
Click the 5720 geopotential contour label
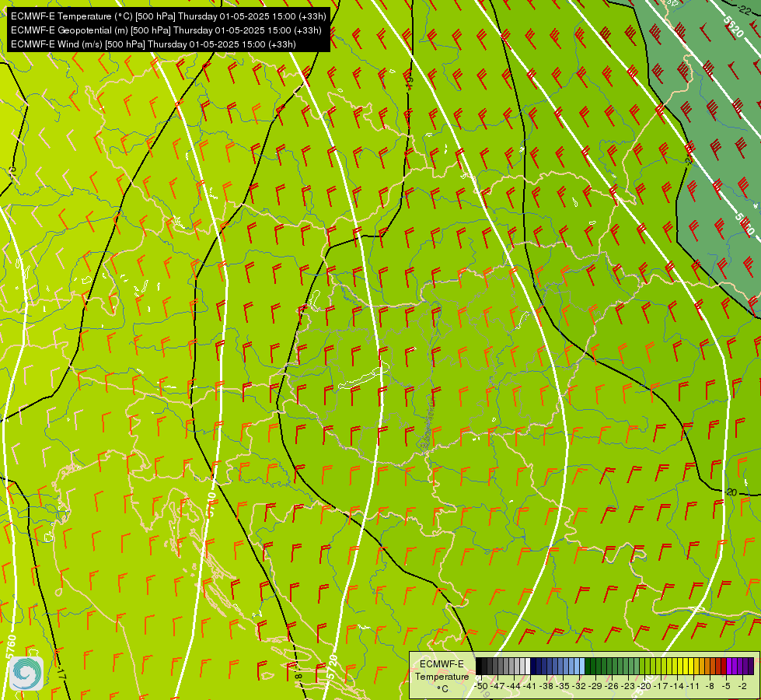[333, 667]
